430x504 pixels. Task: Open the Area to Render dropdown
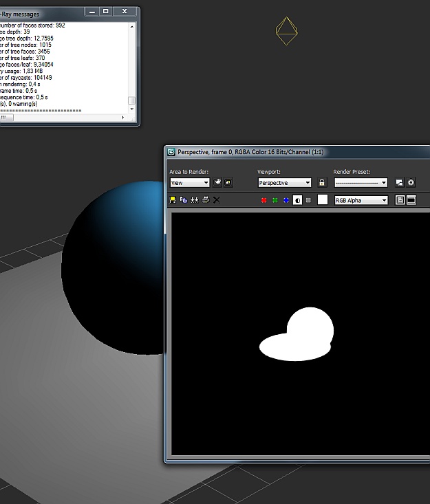190,183
